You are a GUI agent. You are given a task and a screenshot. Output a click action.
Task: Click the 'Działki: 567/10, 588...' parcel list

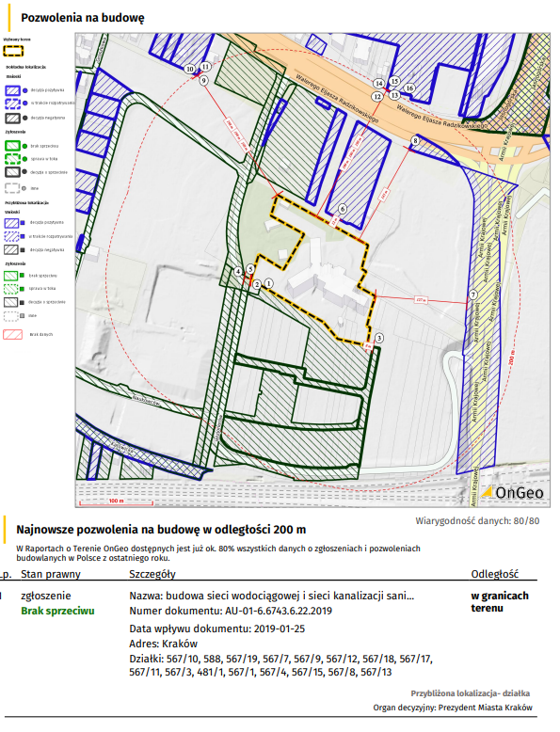[281, 666]
